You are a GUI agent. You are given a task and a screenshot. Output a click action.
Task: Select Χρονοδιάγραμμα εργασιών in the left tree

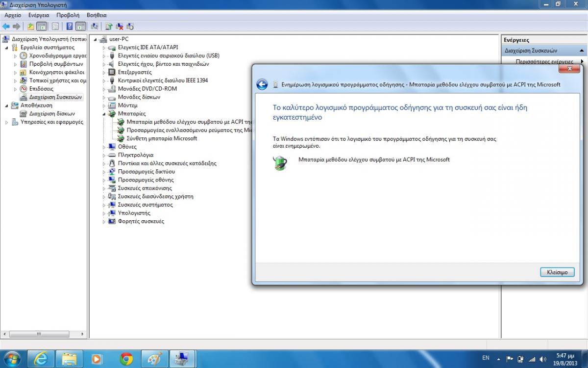(57, 56)
